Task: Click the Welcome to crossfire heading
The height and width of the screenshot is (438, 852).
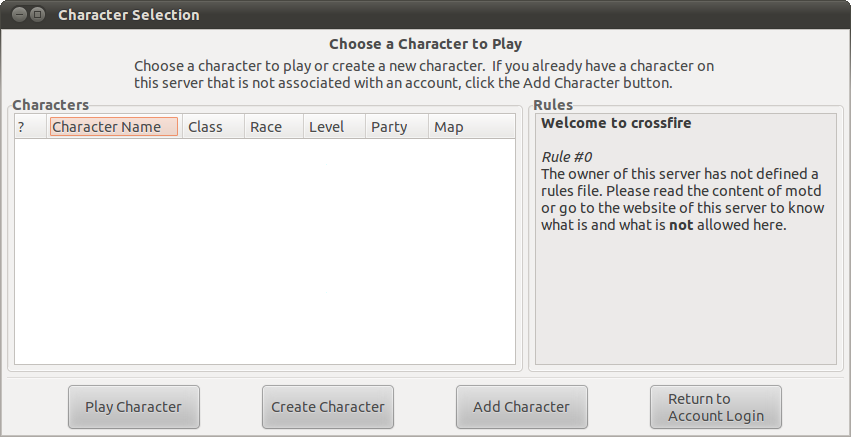Action: [x=616, y=123]
